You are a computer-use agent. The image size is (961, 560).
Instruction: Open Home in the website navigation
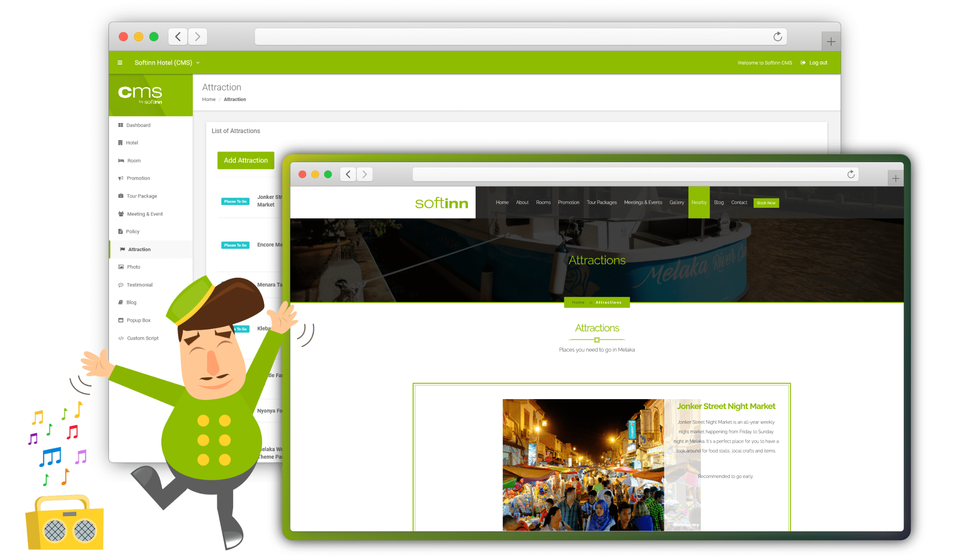pyautogui.click(x=502, y=202)
